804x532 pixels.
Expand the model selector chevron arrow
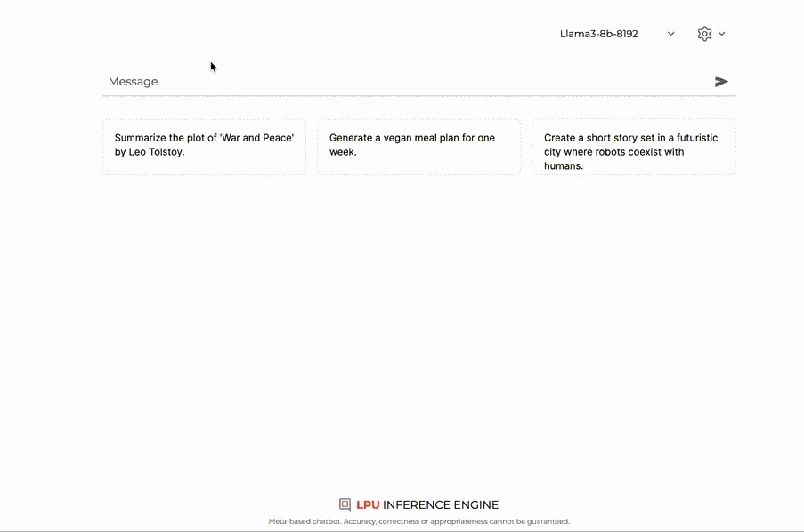[671, 34]
